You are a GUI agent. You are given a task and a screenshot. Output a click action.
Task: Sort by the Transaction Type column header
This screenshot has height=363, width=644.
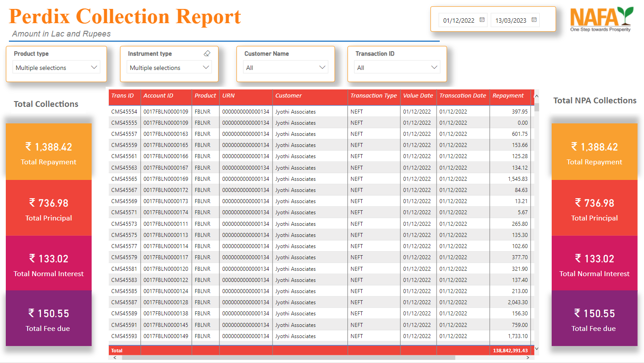tap(374, 96)
